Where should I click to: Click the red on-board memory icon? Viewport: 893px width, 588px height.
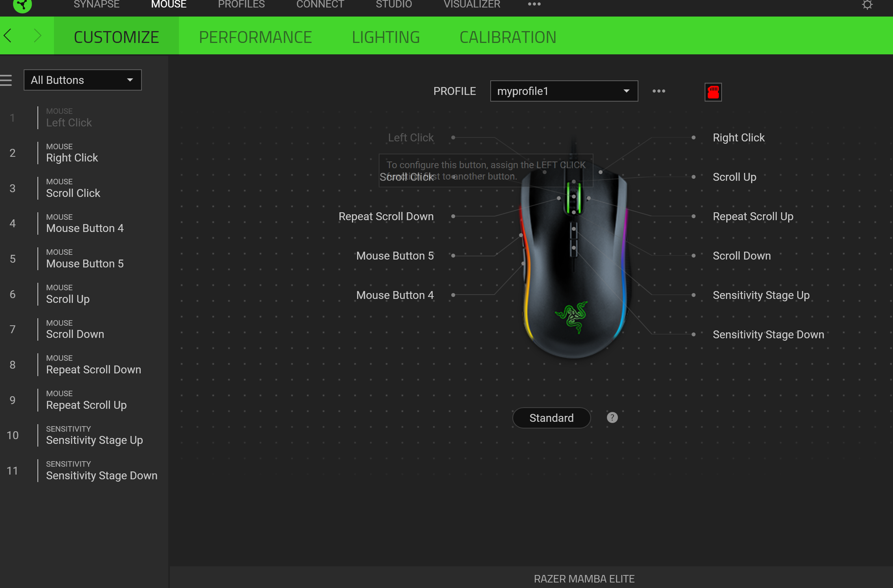(x=713, y=92)
